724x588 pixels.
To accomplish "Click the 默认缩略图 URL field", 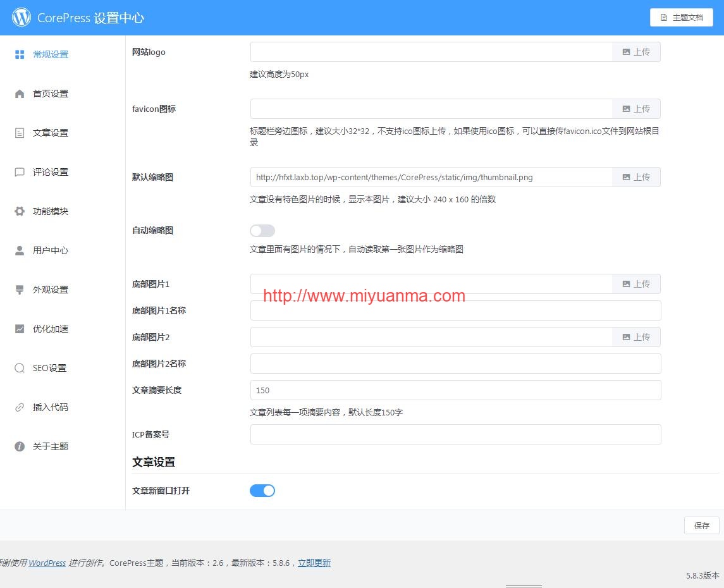I will pyautogui.click(x=431, y=177).
